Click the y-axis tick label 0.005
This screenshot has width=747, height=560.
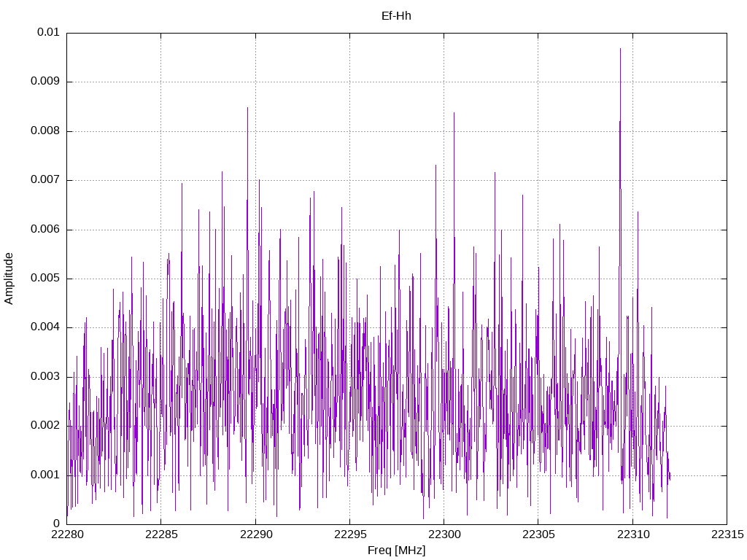point(45,279)
